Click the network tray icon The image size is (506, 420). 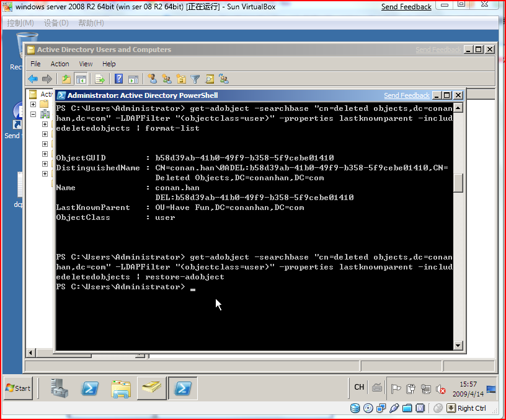[x=425, y=389]
